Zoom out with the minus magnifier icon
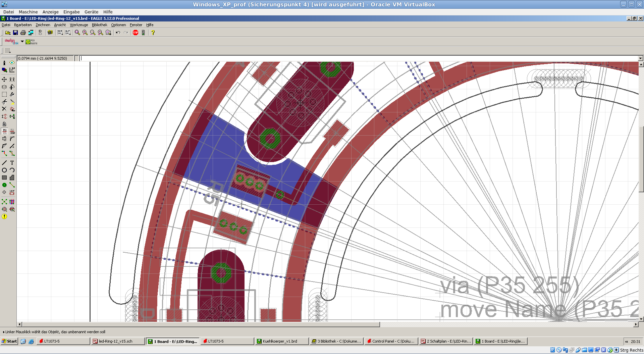Image resolution: width=644 pixels, height=354 pixels. [93, 33]
